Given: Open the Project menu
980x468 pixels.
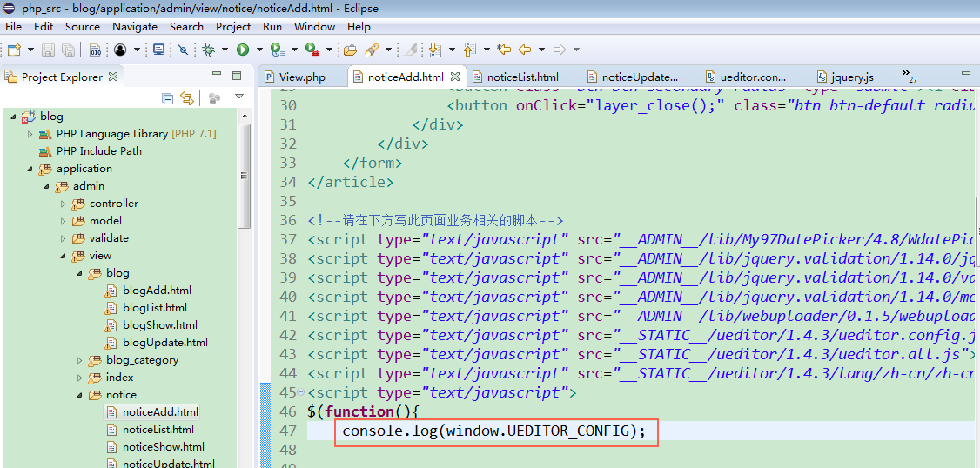Looking at the screenshot, I should pyautogui.click(x=233, y=27).
